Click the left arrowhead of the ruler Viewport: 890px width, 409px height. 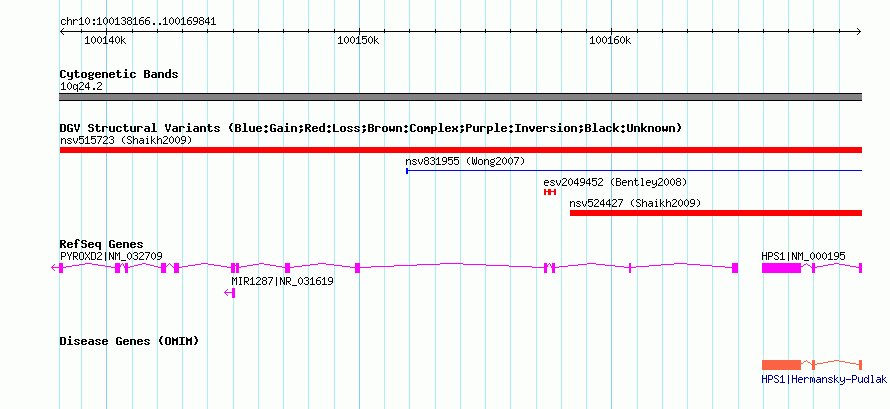point(62,32)
